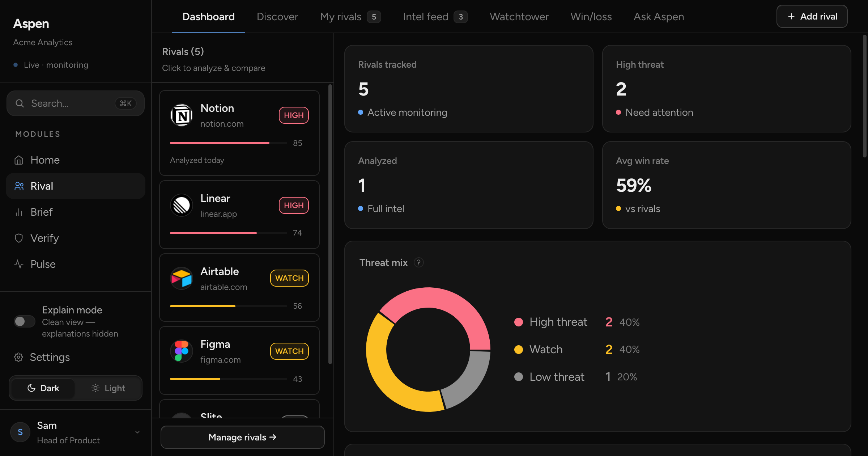
Task: Click the yellow Watch legend dot
Action: [x=519, y=350]
